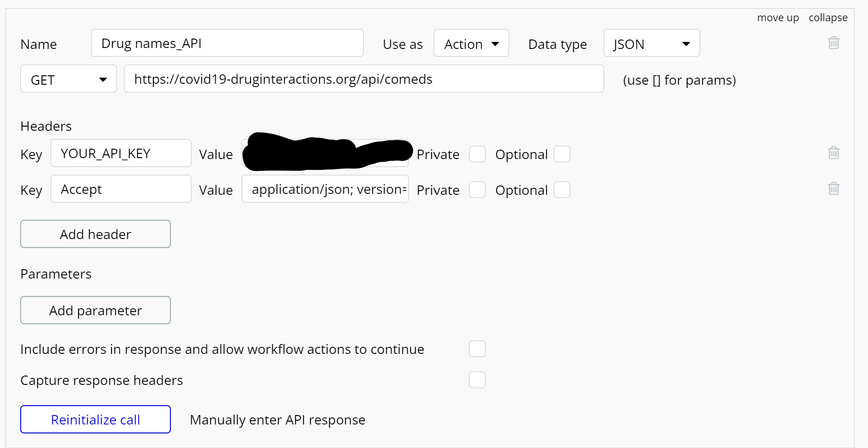Mark YOUR_API_KEY header as Private

(477, 154)
